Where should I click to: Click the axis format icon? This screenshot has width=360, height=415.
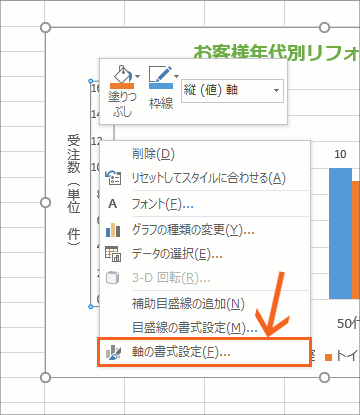[113, 352]
